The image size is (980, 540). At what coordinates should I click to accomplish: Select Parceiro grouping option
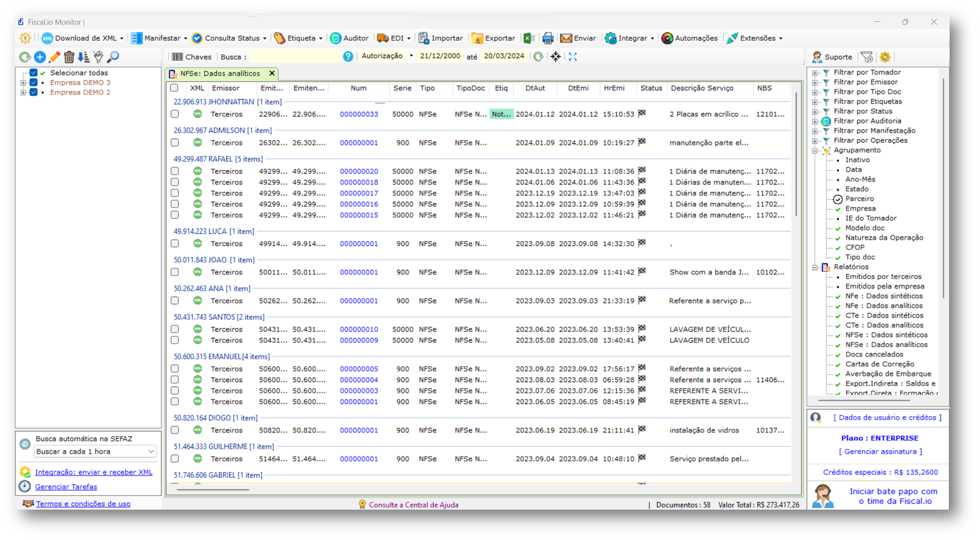coord(859,199)
